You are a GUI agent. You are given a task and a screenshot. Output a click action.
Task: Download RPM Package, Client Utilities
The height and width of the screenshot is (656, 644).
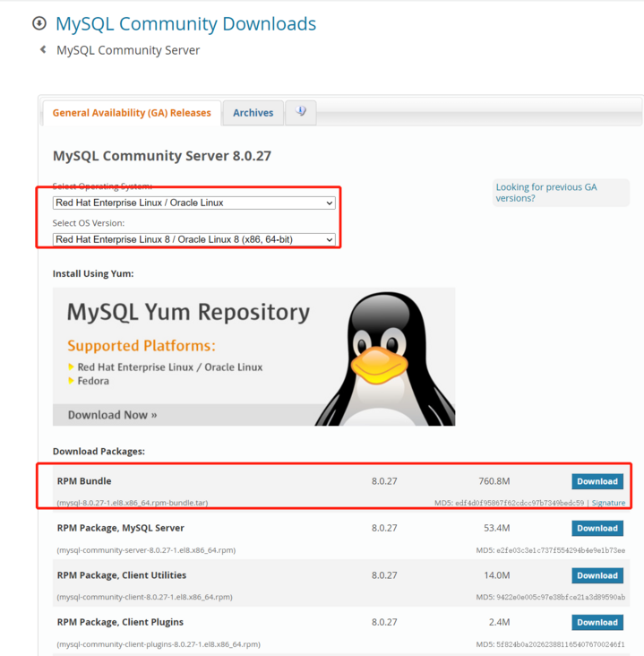point(597,575)
